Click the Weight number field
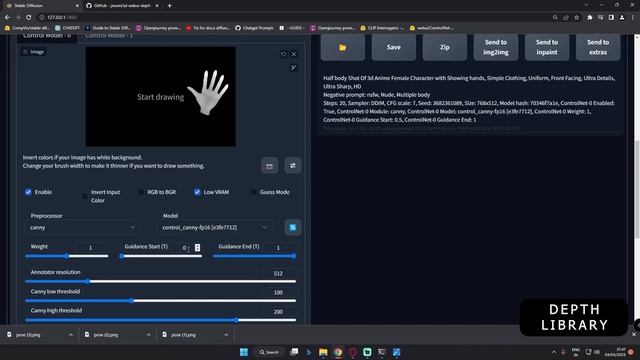This screenshot has width=640, height=360. tap(91, 247)
